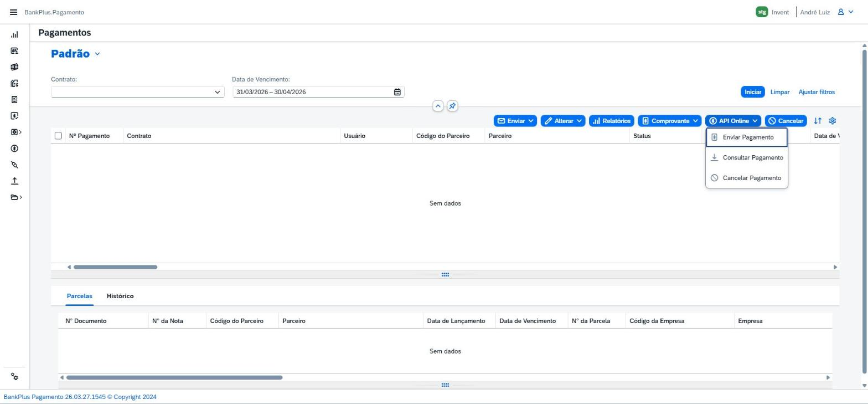Open table sort settings icon

pos(818,121)
